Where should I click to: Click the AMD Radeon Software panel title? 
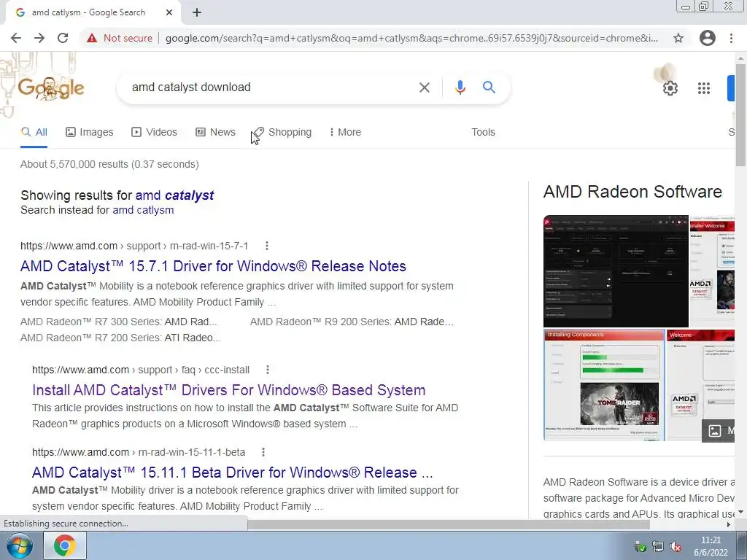coord(632,192)
